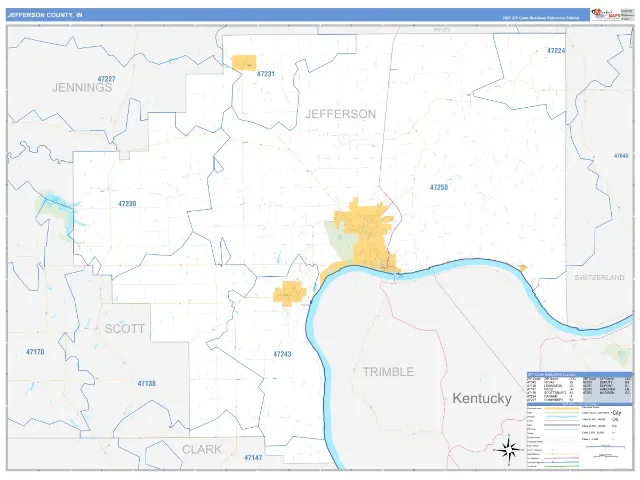Click the orange swatch in the map legend

561,409
